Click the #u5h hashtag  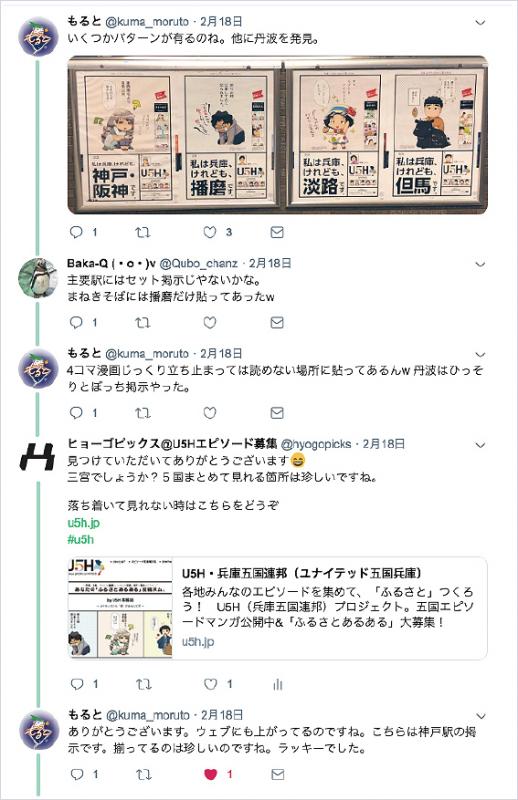tap(81, 539)
